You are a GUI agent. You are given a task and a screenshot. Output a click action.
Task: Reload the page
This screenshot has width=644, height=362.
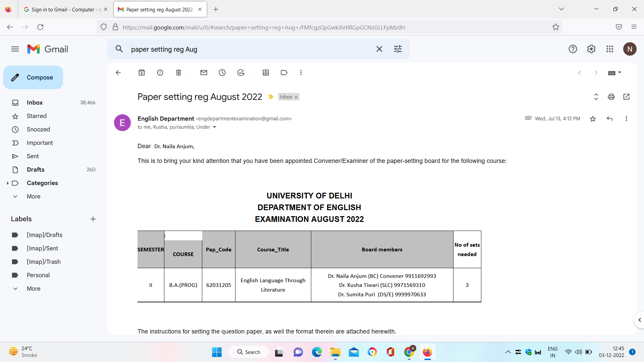click(x=40, y=27)
